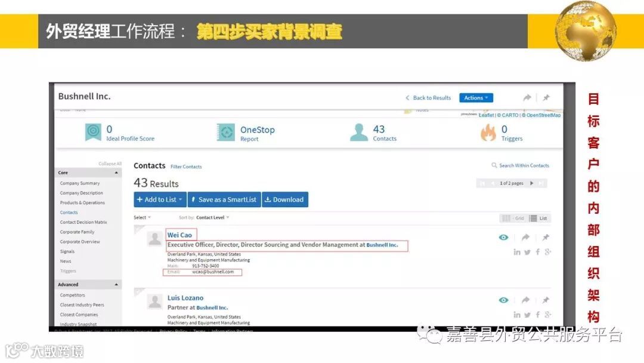
Task: Open Luis Lozano's Twitter icon
Action: point(527,315)
